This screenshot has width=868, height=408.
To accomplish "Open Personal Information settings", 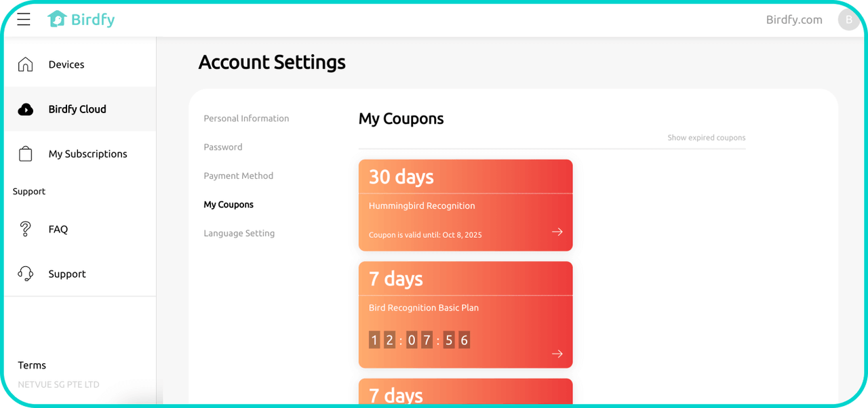I will [x=246, y=119].
